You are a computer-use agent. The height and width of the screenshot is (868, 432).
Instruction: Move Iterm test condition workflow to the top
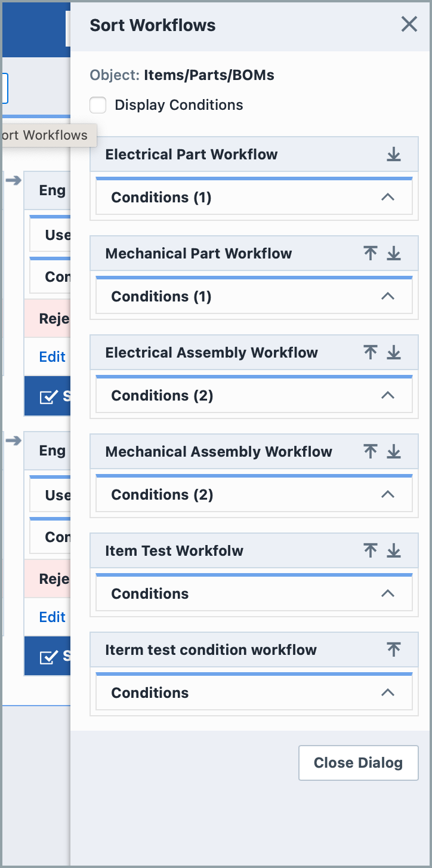[x=394, y=650]
